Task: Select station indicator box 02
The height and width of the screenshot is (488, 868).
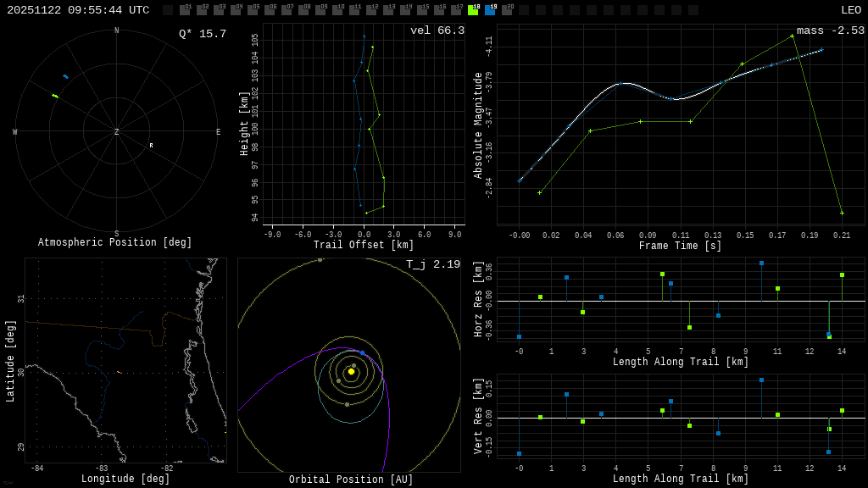Action: pos(202,10)
